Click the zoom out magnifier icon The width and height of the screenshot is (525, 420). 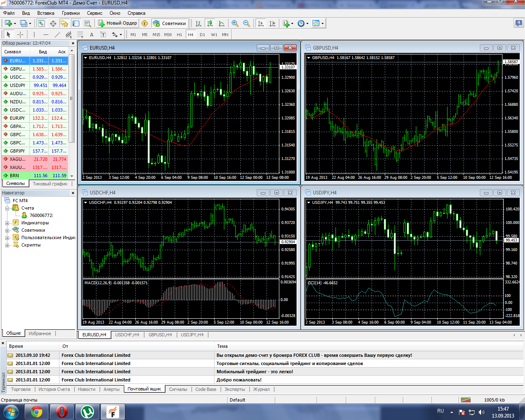click(x=247, y=23)
